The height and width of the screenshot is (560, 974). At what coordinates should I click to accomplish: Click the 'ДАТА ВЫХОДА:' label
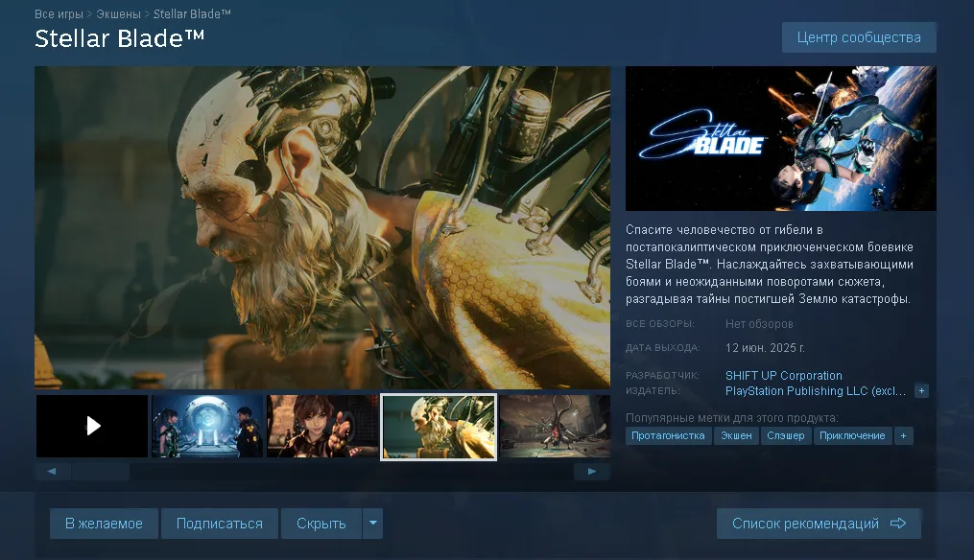(662, 348)
